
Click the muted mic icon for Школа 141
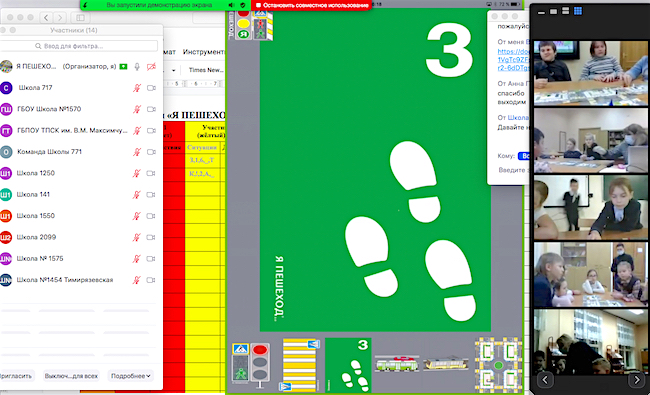(x=137, y=195)
